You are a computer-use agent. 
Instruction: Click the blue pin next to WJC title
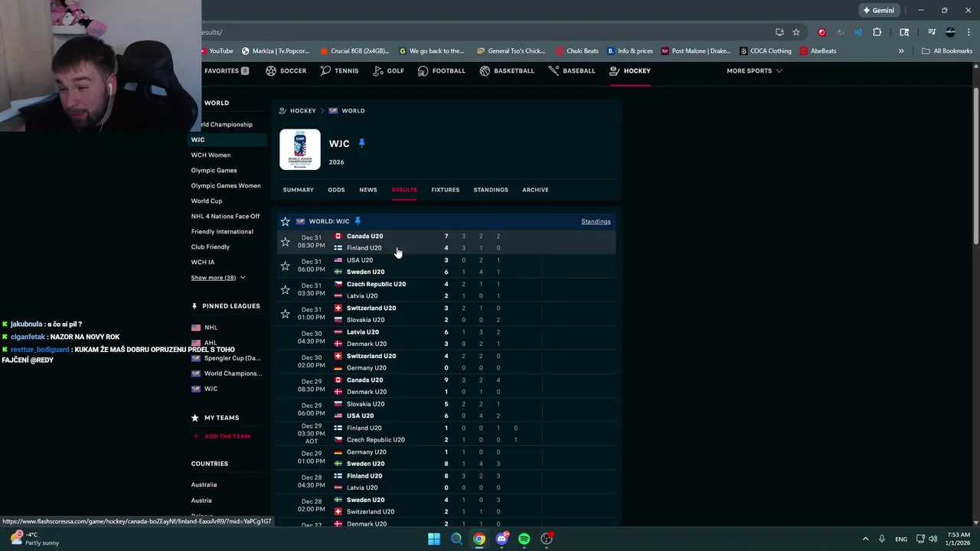pyautogui.click(x=361, y=143)
